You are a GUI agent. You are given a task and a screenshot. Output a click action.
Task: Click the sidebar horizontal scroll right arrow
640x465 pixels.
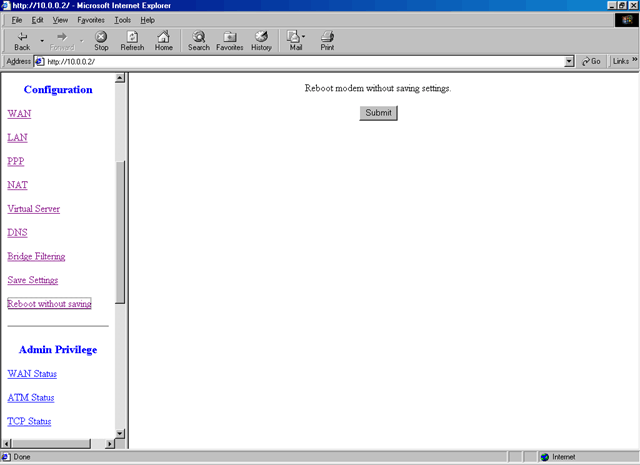click(x=110, y=443)
